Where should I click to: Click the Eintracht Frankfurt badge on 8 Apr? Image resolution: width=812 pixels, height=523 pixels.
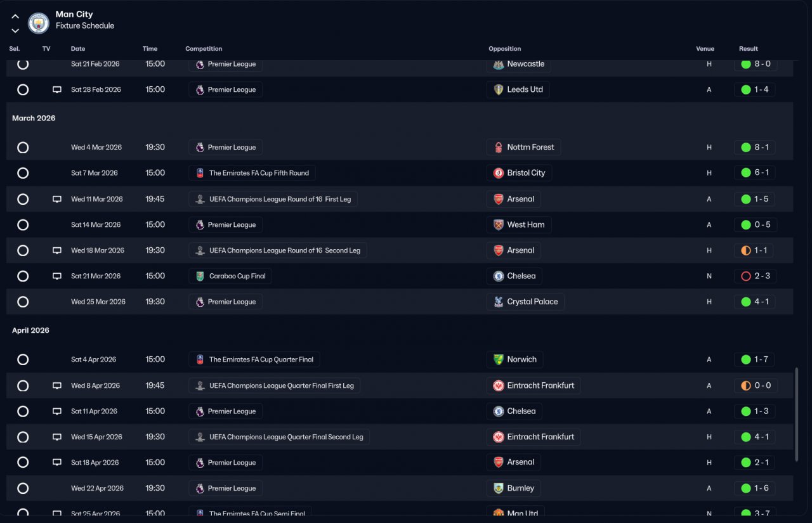(x=499, y=386)
